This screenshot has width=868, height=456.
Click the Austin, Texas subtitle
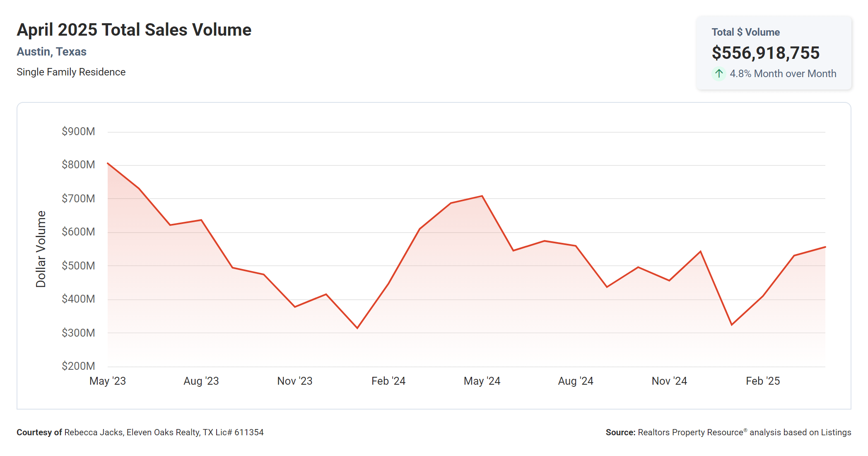pyautogui.click(x=51, y=52)
